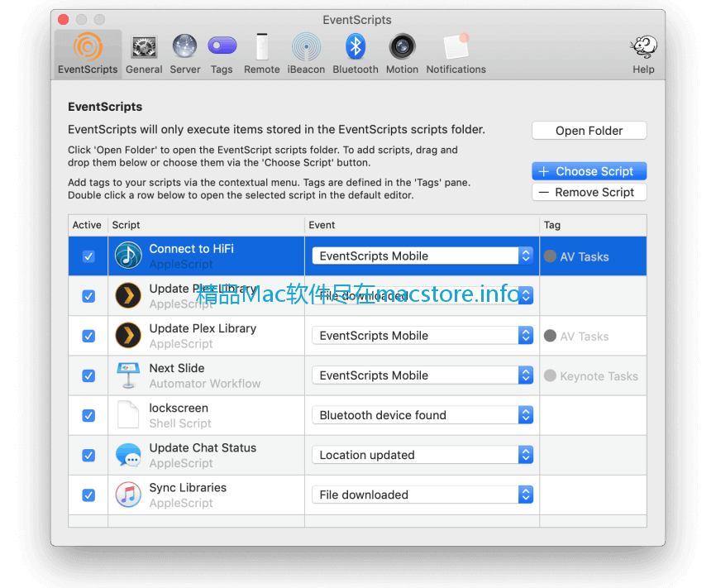Sort by the Active column header
716x588 pixels.
pos(88,225)
